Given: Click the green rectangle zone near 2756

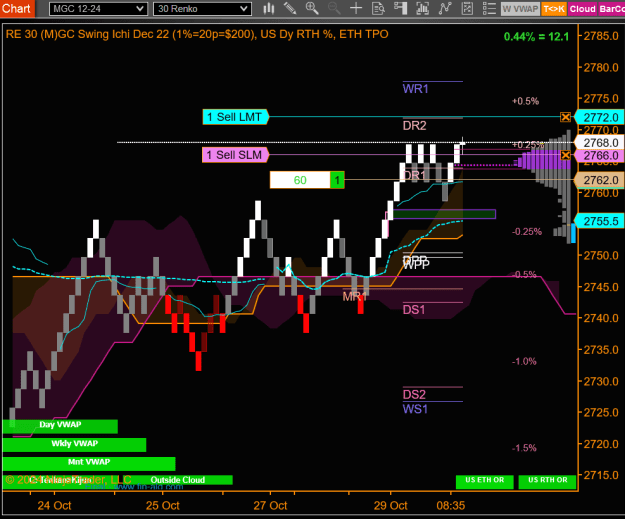Looking at the screenshot, I should pyautogui.click(x=444, y=214).
